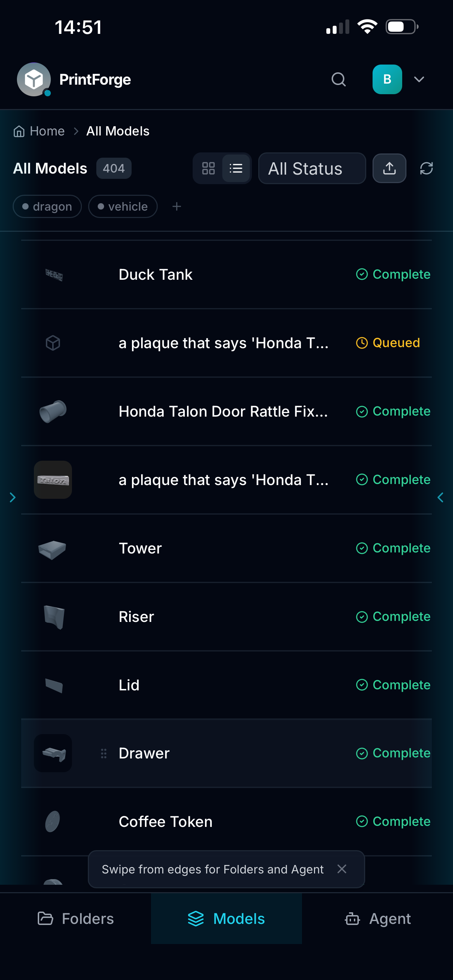453x980 pixels.
Task: Open the All Status filter dropdown
Action: pyautogui.click(x=312, y=168)
